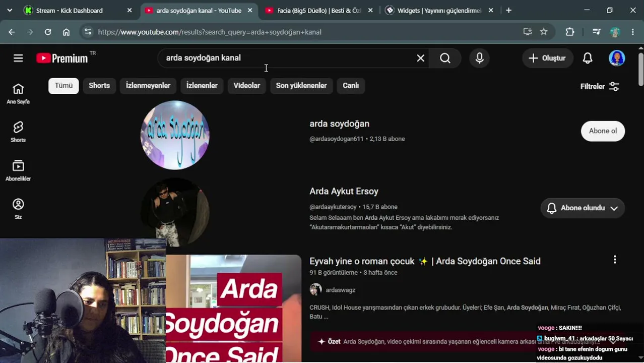This screenshot has height=363, width=644.
Task: Open the browser home page icon
Action: [66, 32]
